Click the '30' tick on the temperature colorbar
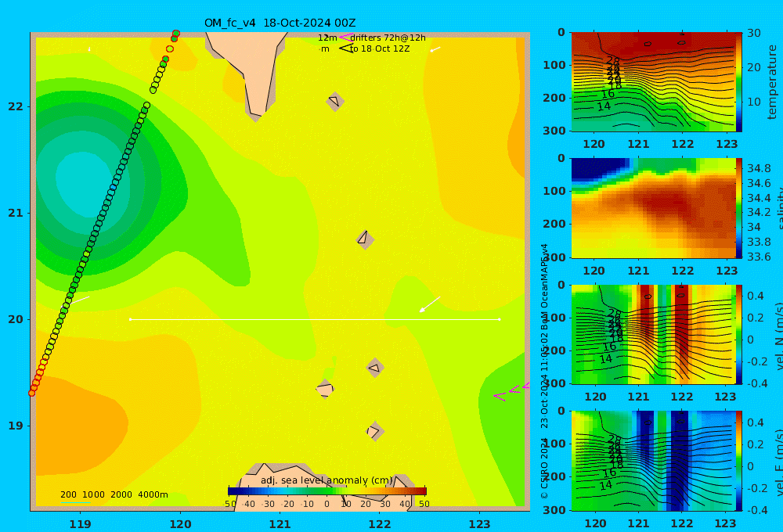783x532 pixels. click(754, 33)
